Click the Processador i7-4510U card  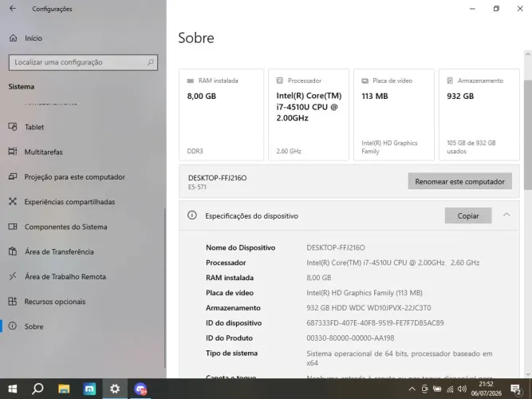[x=309, y=114]
